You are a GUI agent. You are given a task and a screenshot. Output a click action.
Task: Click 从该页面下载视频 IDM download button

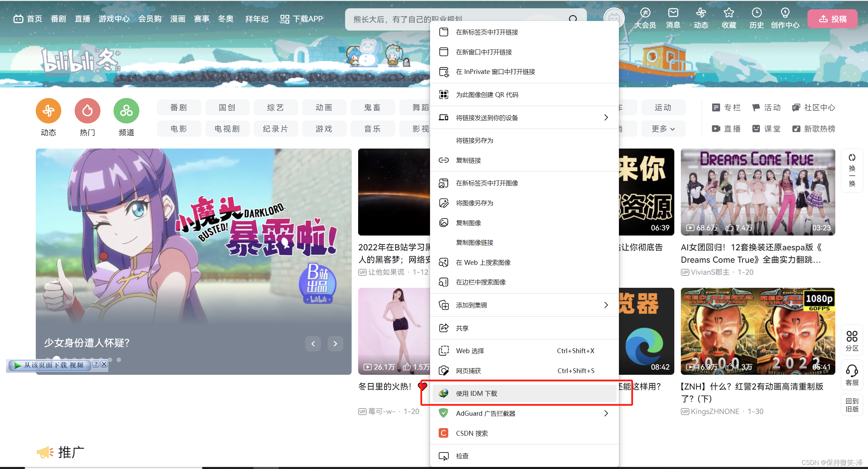(50, 365)
